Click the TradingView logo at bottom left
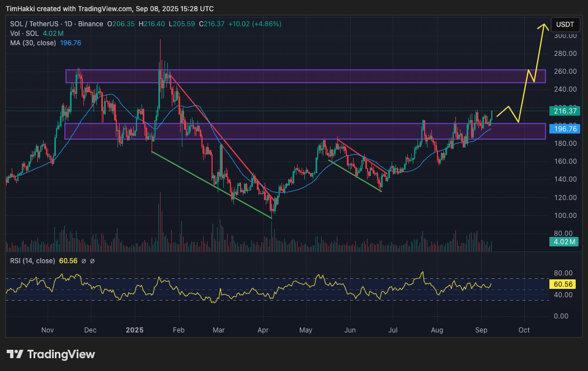This screenshot has width=588, height=371. (51, 354)
